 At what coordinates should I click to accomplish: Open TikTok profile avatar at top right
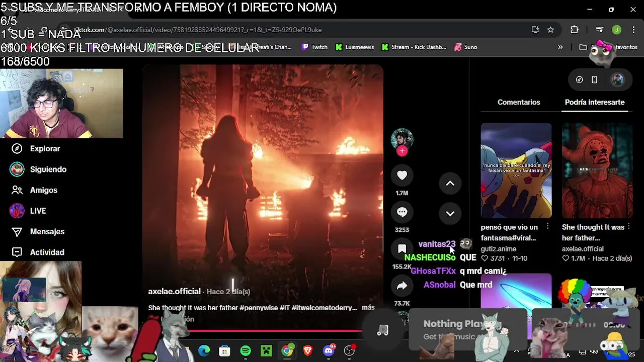click(617, 80)
